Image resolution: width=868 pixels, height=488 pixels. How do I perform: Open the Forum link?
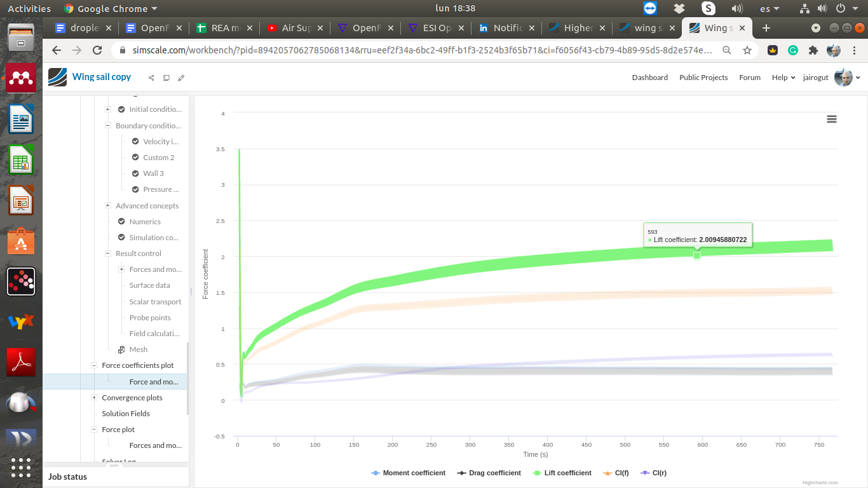pos(750,78)
